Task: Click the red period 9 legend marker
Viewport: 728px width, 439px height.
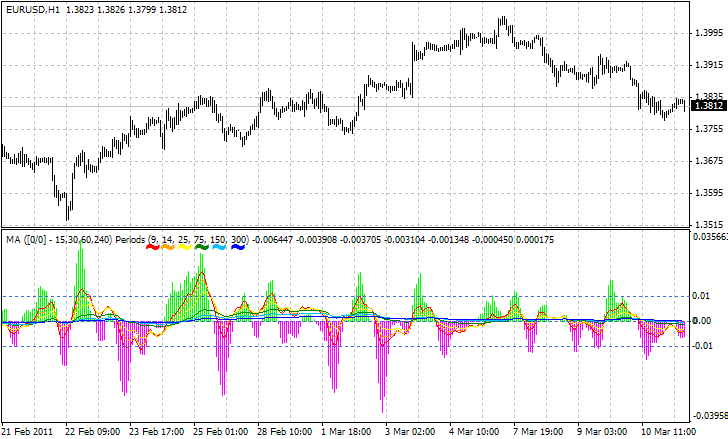Action: 154,246
